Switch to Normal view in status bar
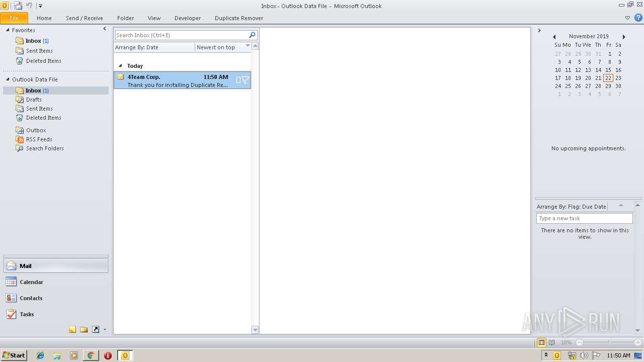Viewport: 644px width, 362px height. tap(542, 342)
